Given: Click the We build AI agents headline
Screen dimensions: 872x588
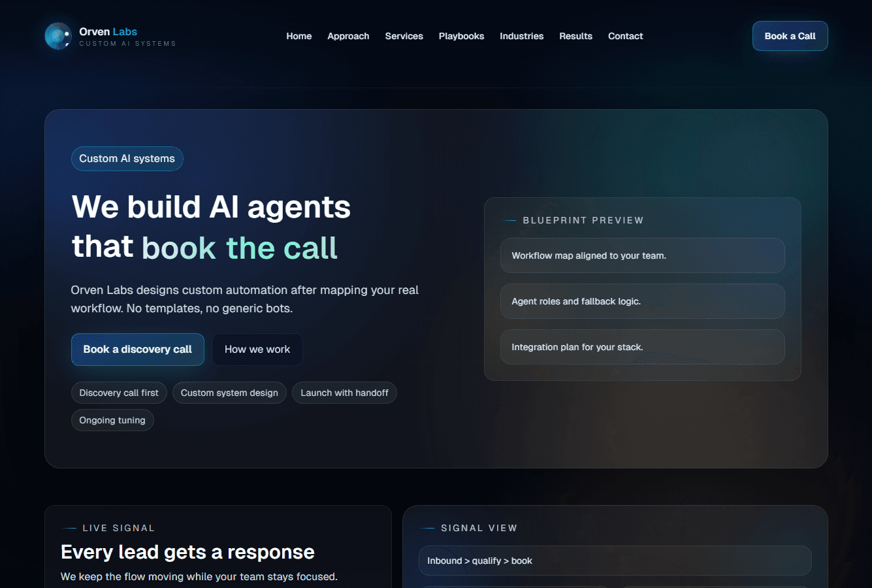Looking at the screenshot, I should point(211,227).
